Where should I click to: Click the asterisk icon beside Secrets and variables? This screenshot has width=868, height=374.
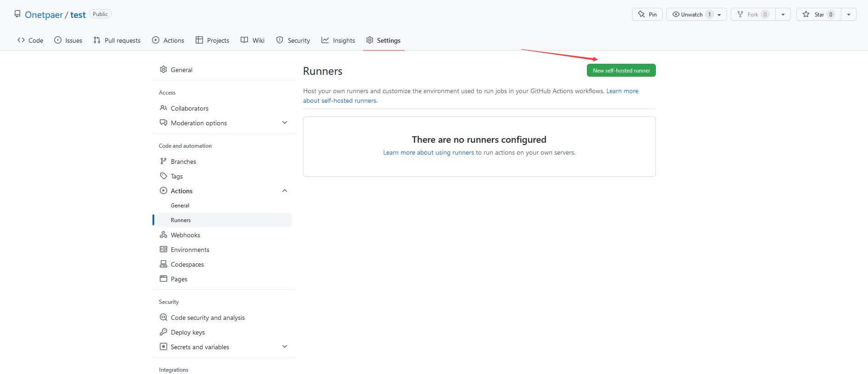coord(163,346)
